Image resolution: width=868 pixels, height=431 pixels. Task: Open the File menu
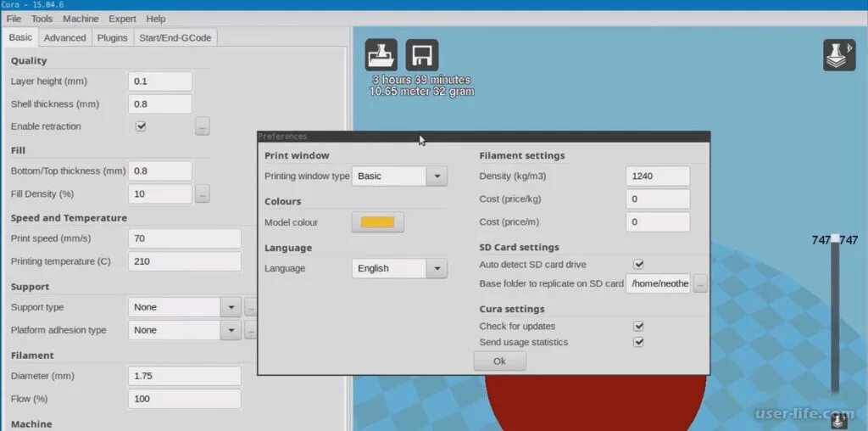[x=14, y=19]
